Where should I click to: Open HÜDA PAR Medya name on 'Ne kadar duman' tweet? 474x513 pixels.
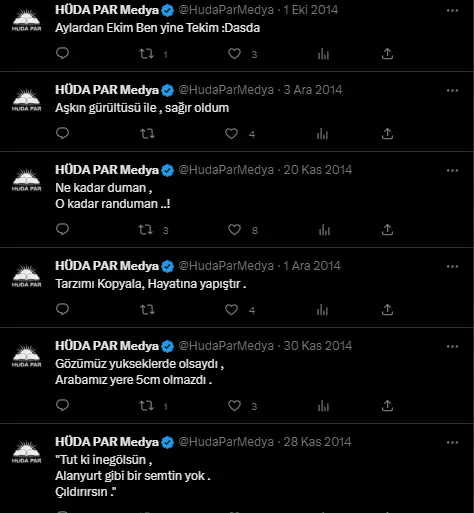tap(107, 170)
